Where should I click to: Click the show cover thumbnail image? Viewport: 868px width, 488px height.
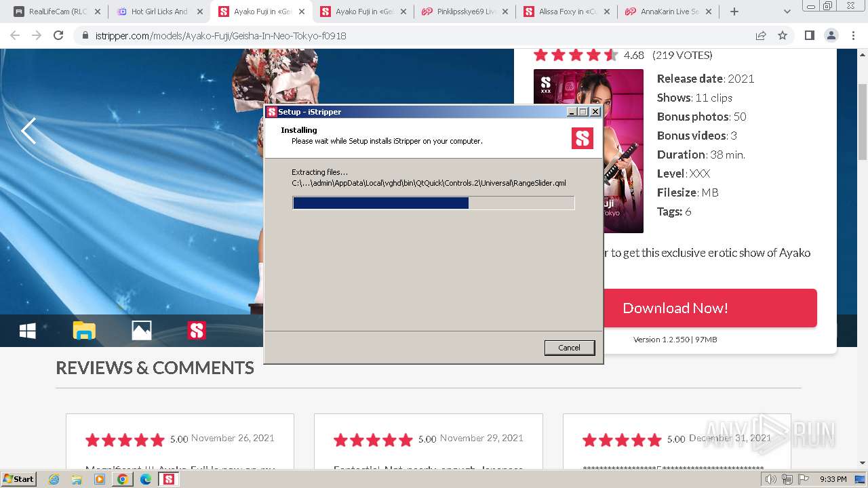tap(589, 150)
